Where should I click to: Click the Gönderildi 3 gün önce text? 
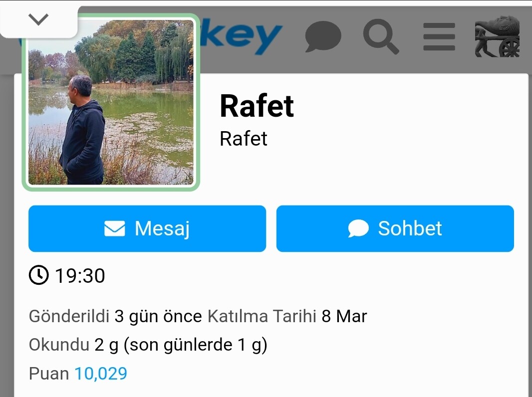pyautogui.click(x=115, y=316)
